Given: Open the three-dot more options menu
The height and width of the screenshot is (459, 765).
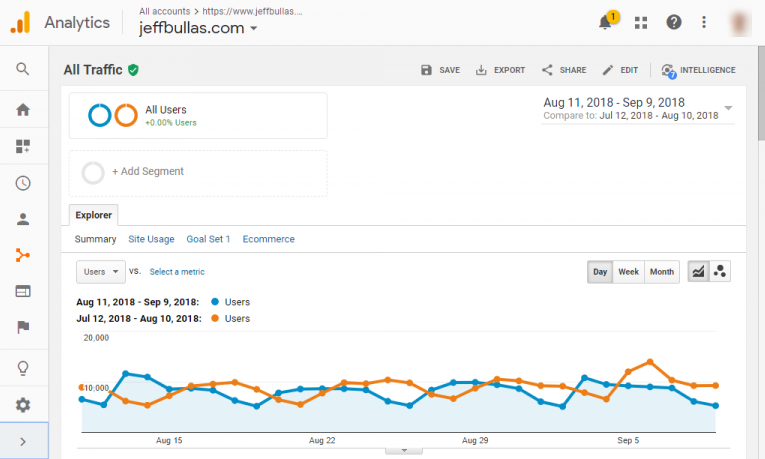Looking at the screenshot, I should [x=704, y=22].
